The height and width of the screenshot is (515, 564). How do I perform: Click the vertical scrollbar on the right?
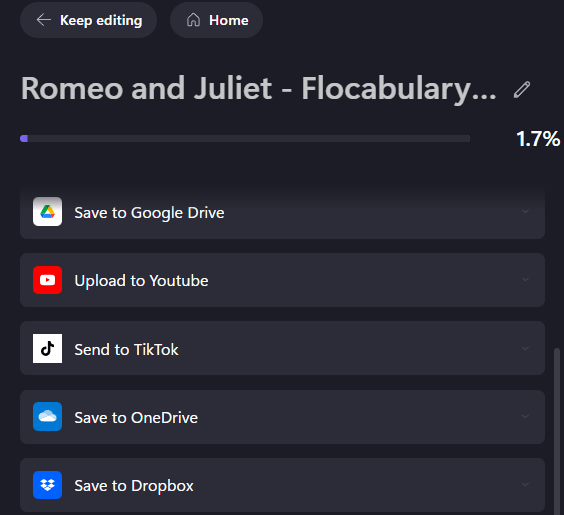pos(557,430)
